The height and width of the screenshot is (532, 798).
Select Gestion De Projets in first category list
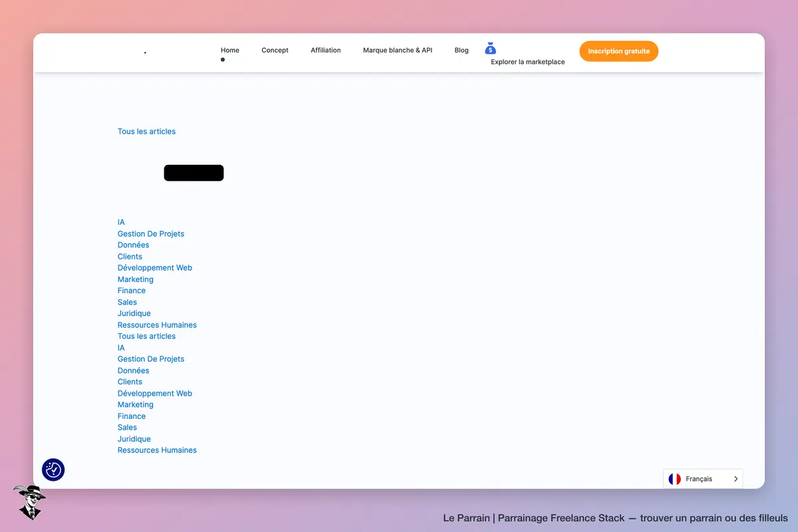(x=151, y=233)
